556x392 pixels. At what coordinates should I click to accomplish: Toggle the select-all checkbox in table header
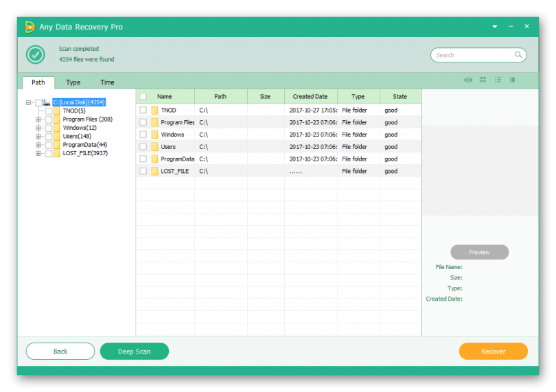coord(143,97)
